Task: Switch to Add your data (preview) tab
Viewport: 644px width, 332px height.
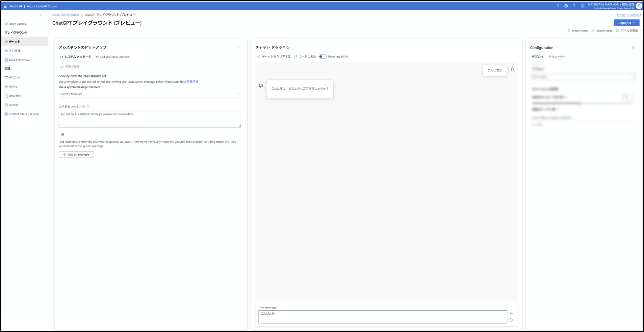Action: click(113, 57)
